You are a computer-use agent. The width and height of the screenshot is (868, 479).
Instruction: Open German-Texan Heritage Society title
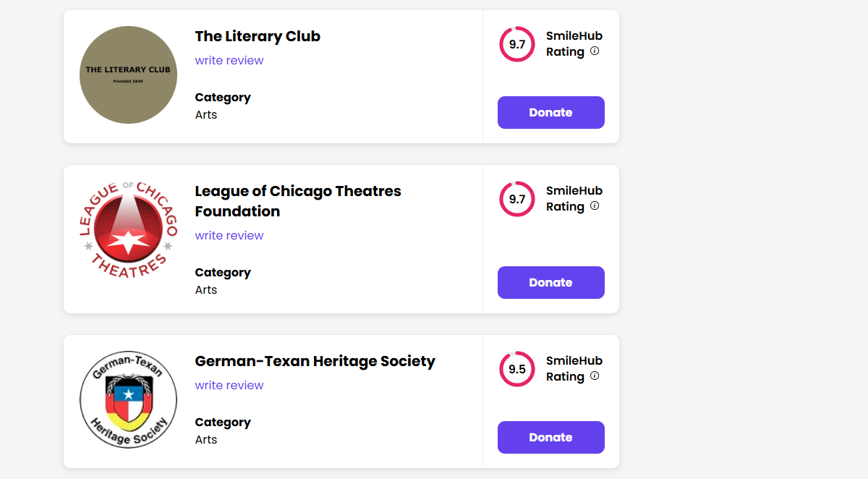click(315, 361)
